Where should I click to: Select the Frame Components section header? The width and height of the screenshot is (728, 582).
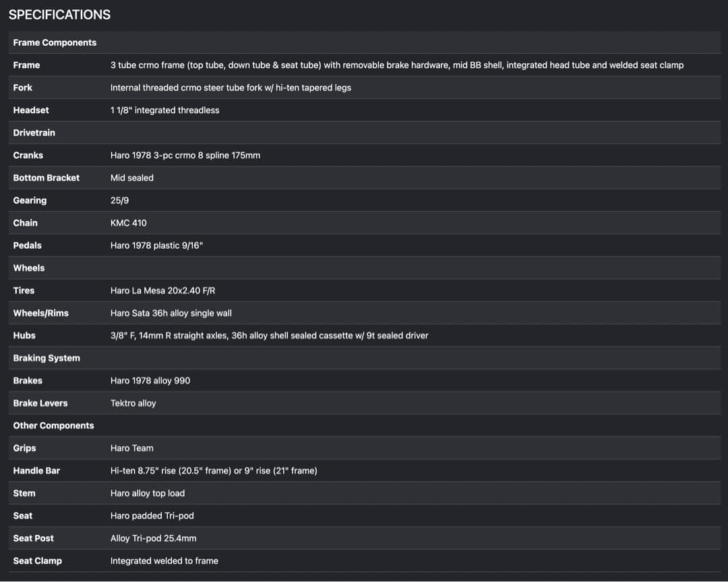[x=55, y=42]
